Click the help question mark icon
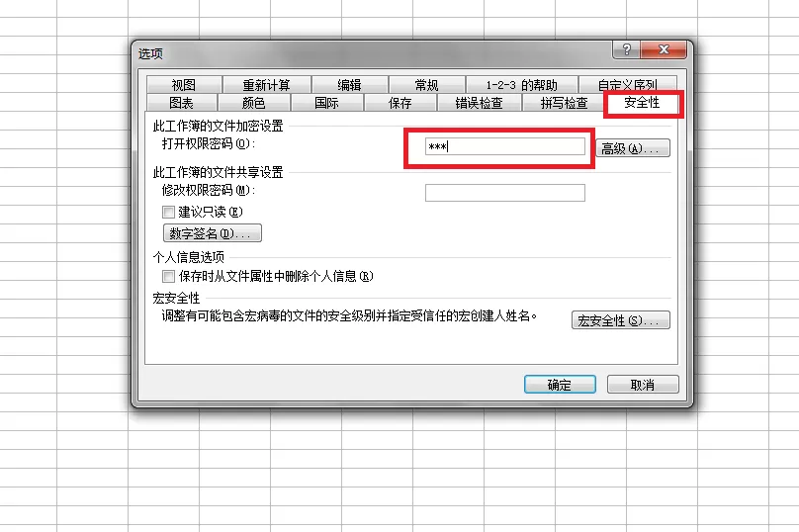This screenshot has width=799, height=532. [627, 49]
